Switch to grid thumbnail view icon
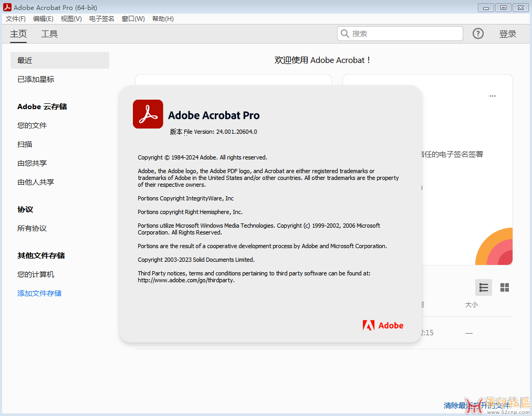 (505, 287)
